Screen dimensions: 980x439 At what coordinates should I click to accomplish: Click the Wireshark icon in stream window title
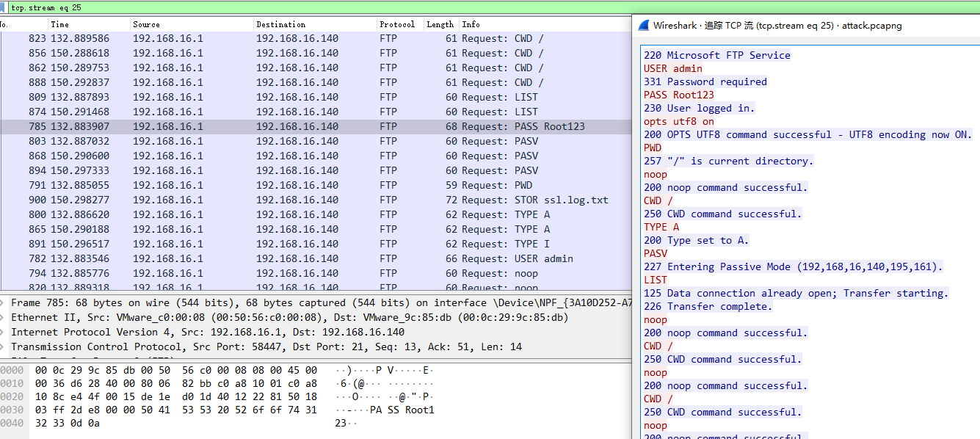point(642,25)
